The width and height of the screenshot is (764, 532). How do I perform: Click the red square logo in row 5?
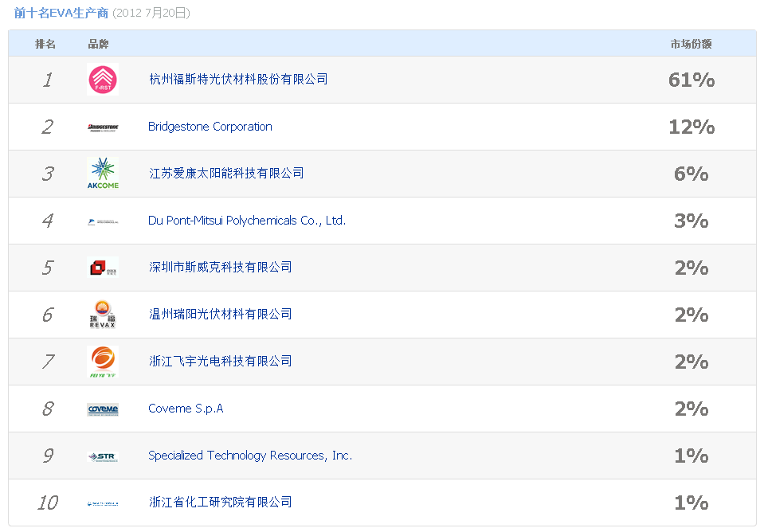[x=102, y=268]
